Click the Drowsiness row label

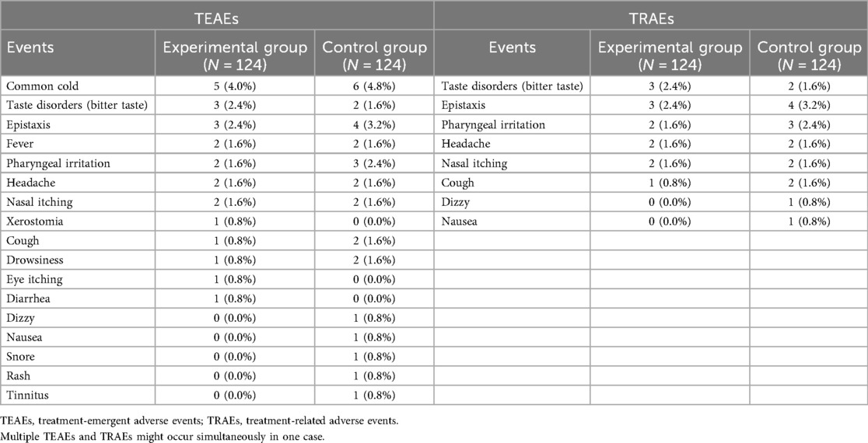(35, 260)
